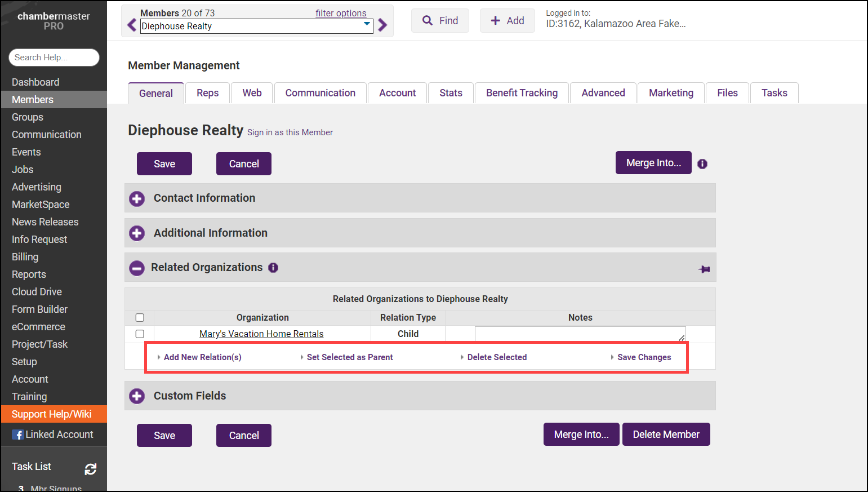Pin the Related Organizations section

(704, 269)
